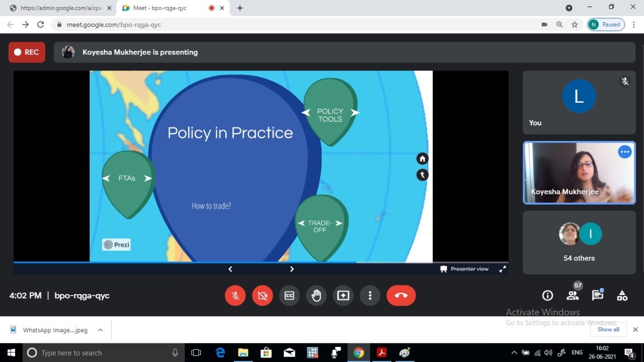
Task: Open the chat panel
Action: point(597,296)
